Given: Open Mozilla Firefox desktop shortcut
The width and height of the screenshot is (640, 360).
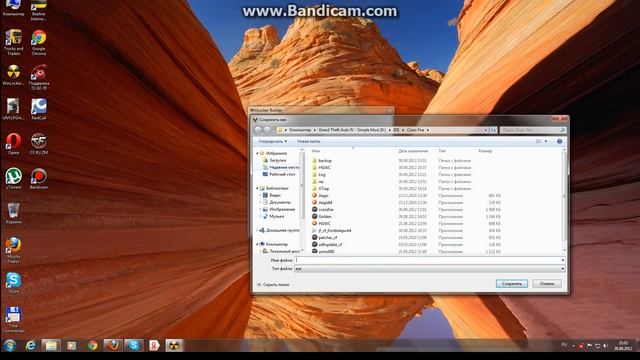Looking at the screenshot, I should pyautogui.click(x=13, y=250).
